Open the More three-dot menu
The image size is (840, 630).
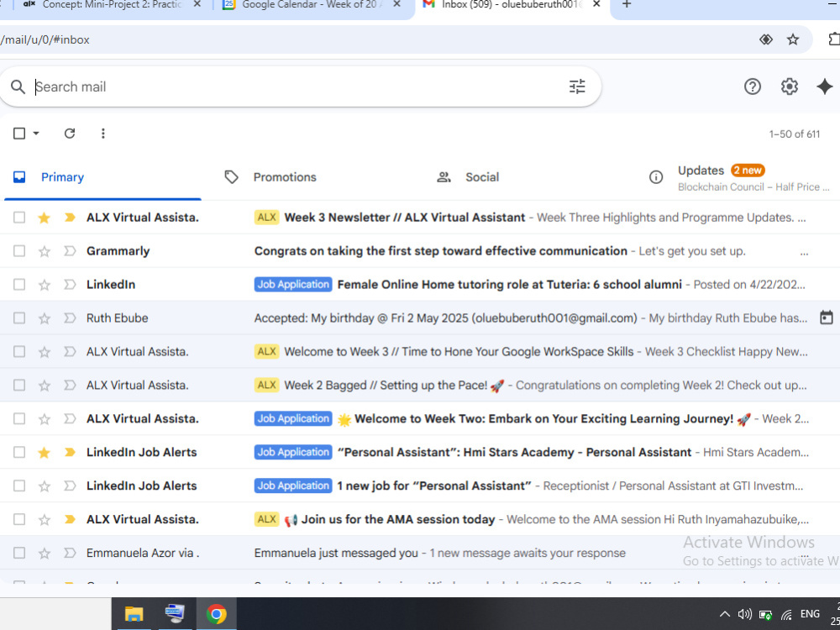[102, 134]
